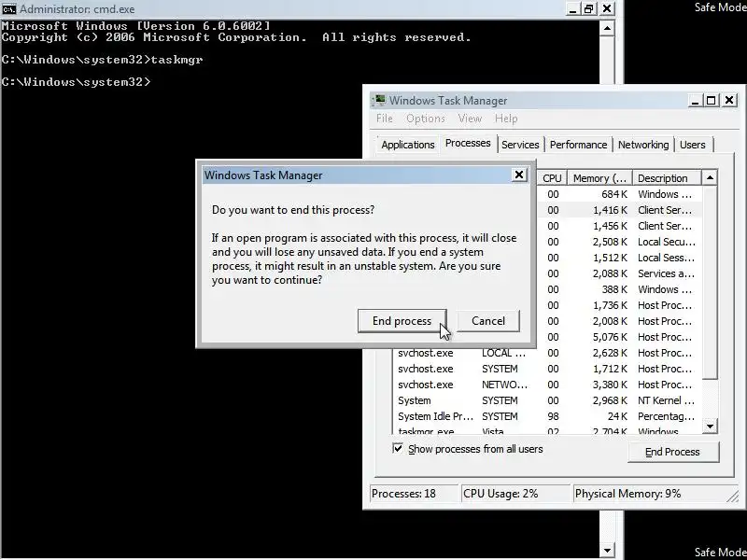The width and height of the screenshot is (747, 560).
Task: Select svchost.exe row owned by LOCAL
Action: [546, 353]
